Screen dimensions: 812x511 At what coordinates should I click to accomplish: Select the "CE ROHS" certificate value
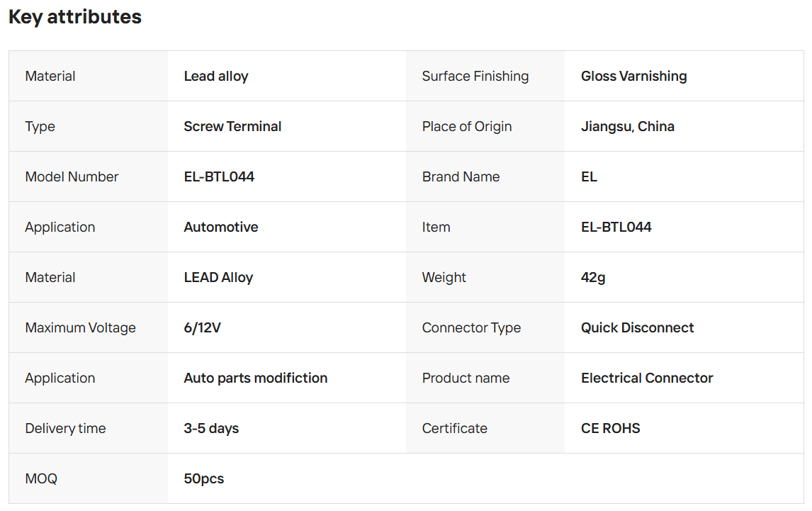(x=610, y=428)
